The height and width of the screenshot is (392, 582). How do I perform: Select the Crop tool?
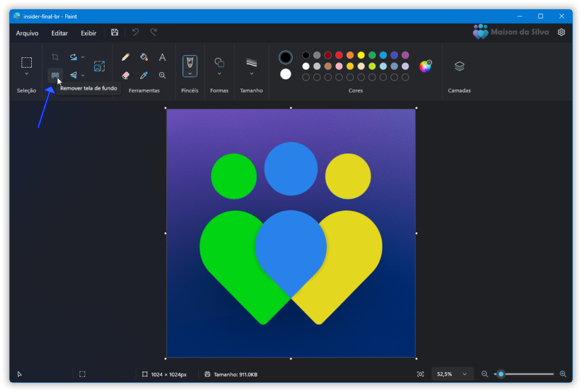pyautogui.click(x=55, y=57)
